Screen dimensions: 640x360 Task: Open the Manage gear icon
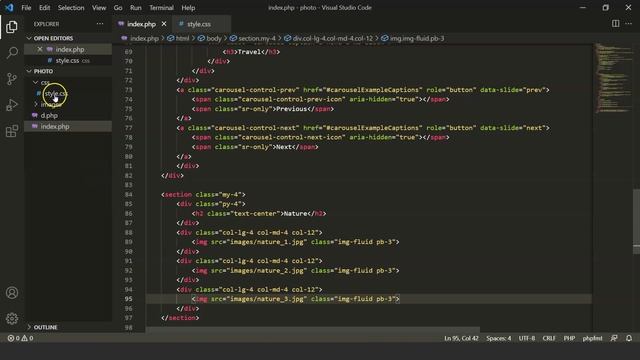(x=12, y=318)
